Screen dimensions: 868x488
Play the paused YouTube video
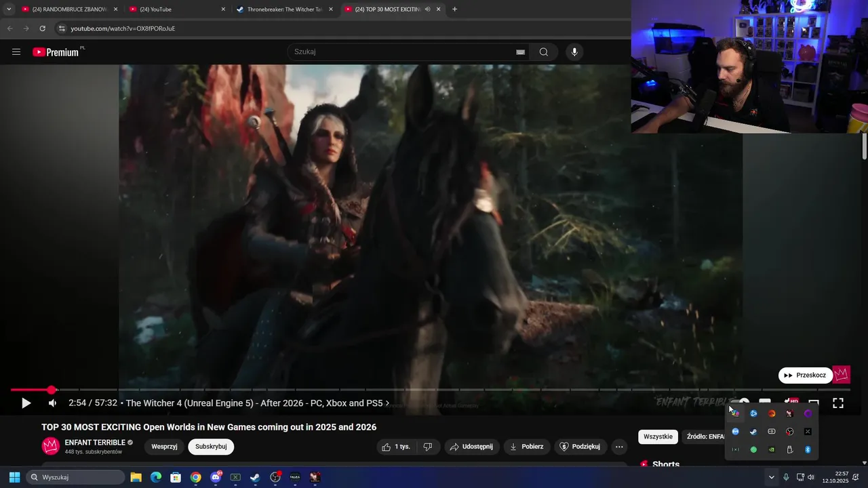click(x=26, y=403)
